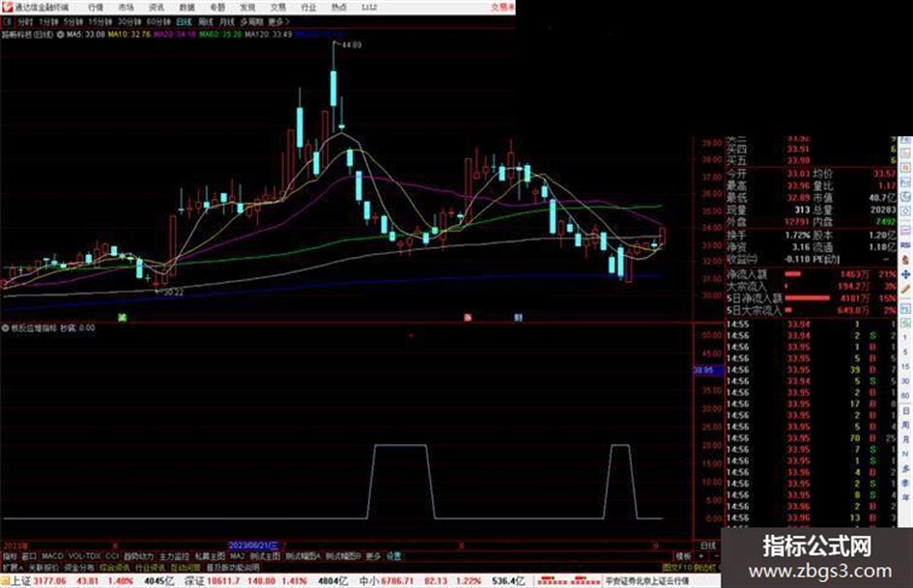Click the plus zoom button

(x=699, y=556)
